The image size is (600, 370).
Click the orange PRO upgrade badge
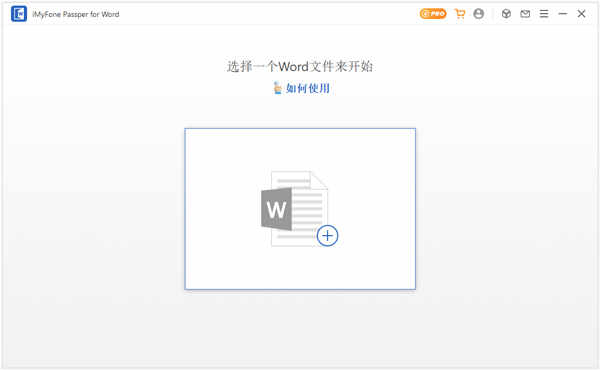[433, 14]
